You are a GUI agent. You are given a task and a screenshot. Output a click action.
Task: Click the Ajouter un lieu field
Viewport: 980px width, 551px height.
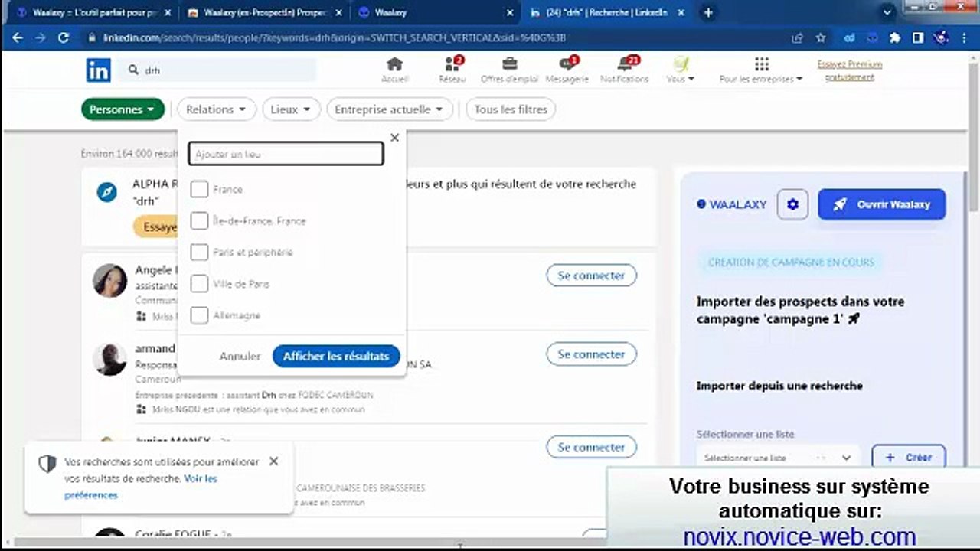pyautogui.click(x=286, y=154)
